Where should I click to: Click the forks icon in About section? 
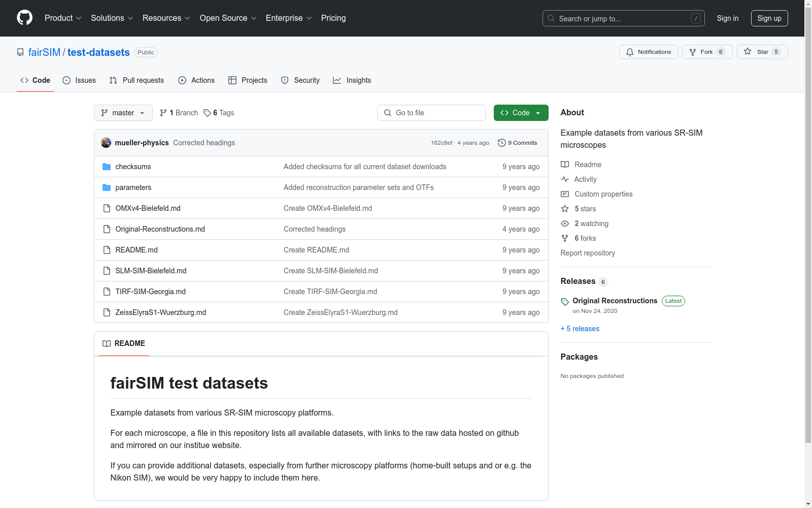tap(565, 238)
